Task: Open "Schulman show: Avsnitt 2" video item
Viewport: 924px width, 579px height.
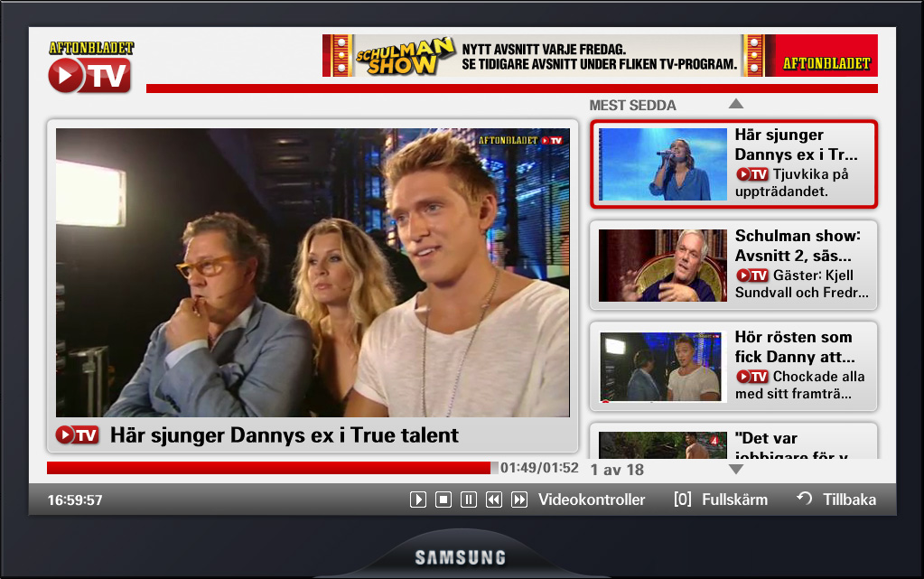Action: click(733, 265)
